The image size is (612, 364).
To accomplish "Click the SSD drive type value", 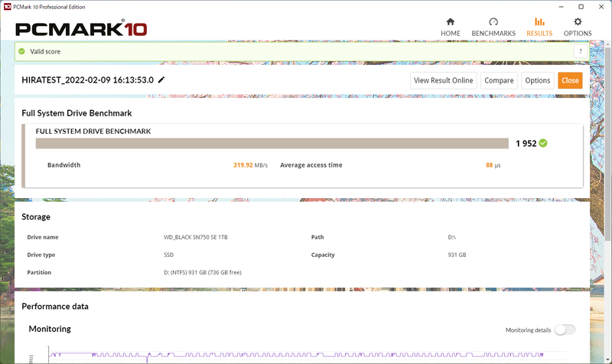I will pyautogui.click(x=168, y=255).
